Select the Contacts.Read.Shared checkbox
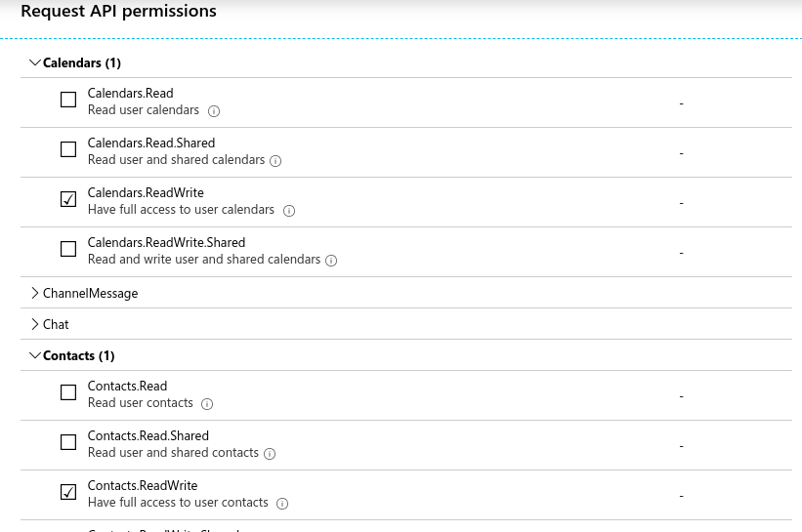Image resolution: width=802 pixels, height=532 pixels. point(68,442)
